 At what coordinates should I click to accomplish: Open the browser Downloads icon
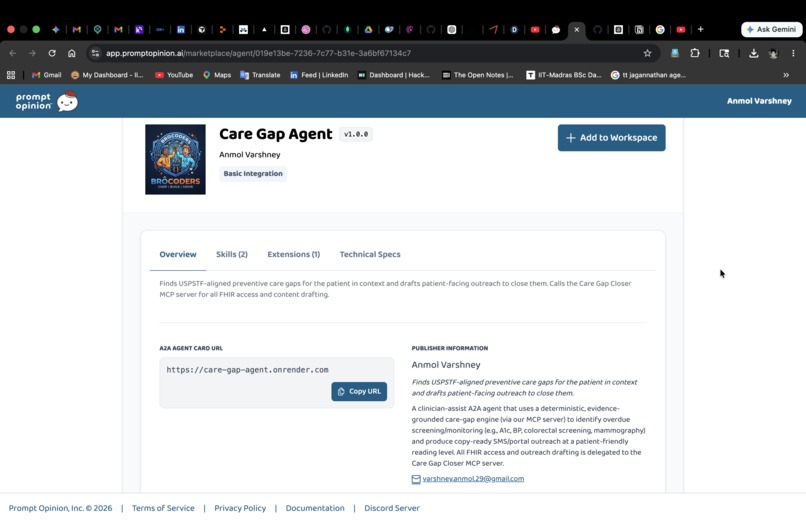point(754,53)
